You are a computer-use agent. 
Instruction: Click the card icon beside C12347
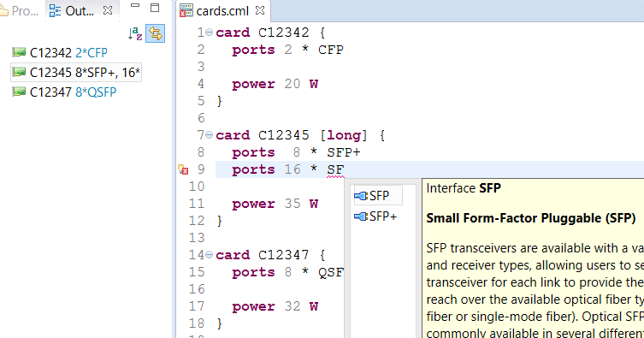coord(19,92)
